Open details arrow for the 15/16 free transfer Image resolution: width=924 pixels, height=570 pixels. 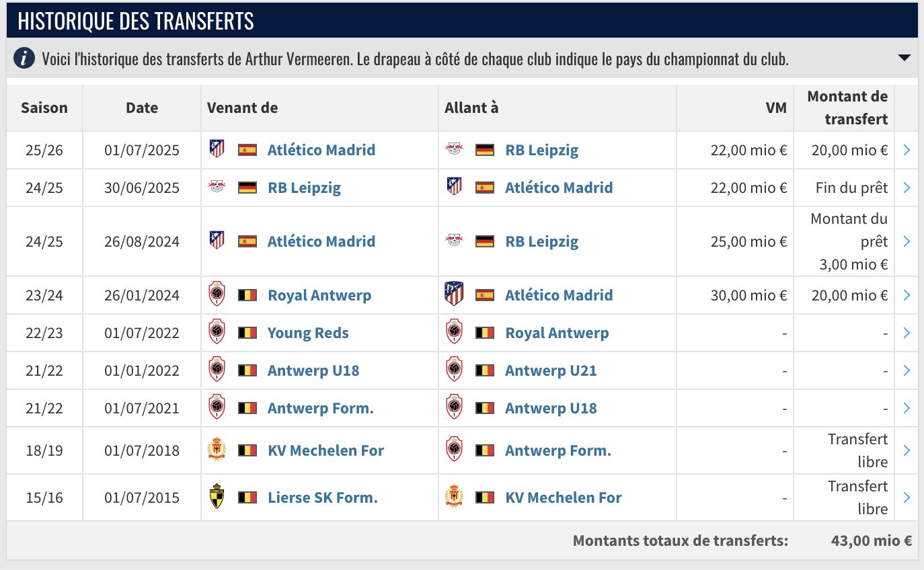tap(907, 497)
